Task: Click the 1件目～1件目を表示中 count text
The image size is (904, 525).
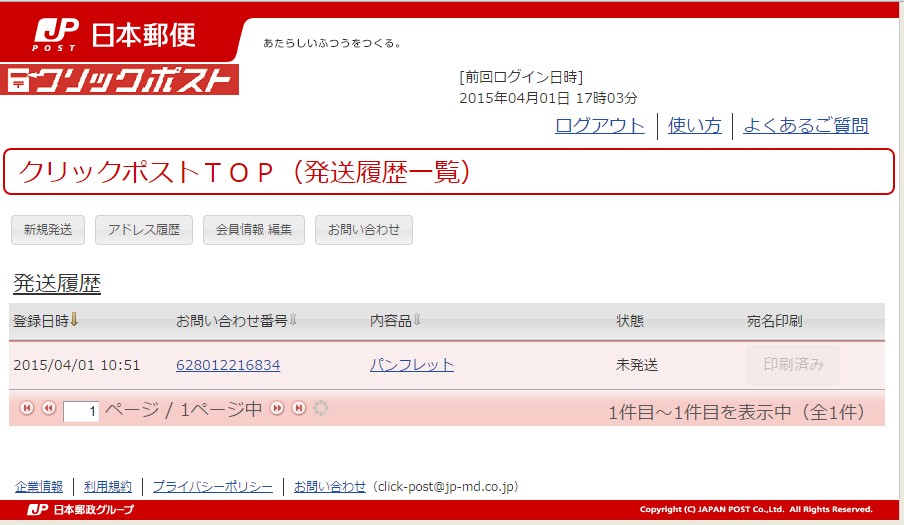Action: pos(737,412)
